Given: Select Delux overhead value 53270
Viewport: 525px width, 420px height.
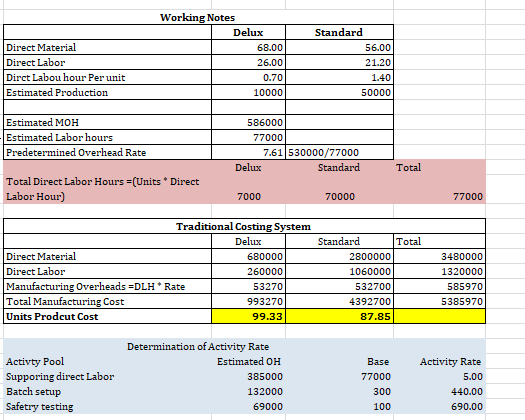Looking at the screenshot, I should click(x=268, y=287).
